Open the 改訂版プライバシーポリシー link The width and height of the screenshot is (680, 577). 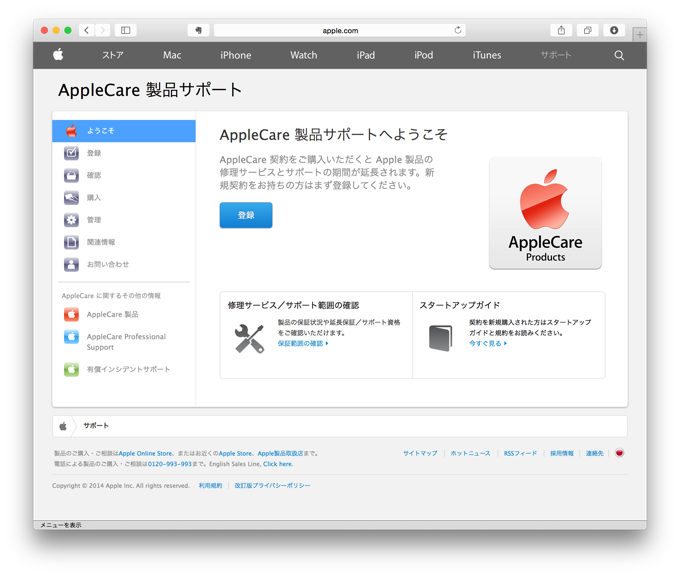coord(272,485)
